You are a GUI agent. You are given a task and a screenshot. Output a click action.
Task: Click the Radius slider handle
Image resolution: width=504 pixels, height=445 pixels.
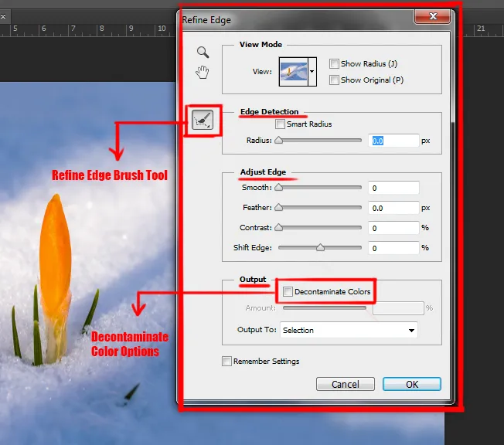tap(279, 140)
